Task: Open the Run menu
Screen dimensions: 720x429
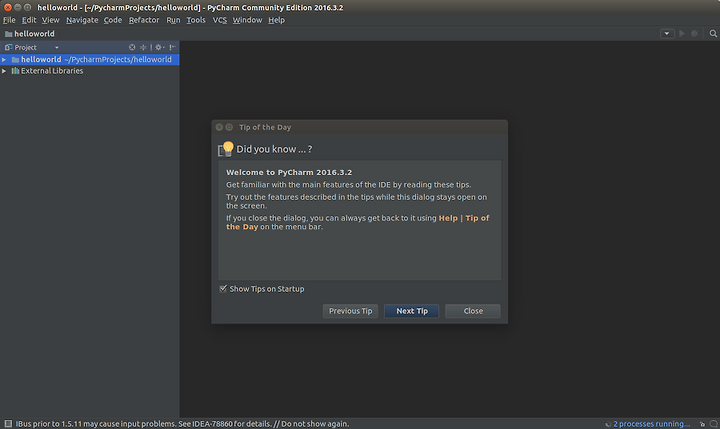Action: (173, 20)
